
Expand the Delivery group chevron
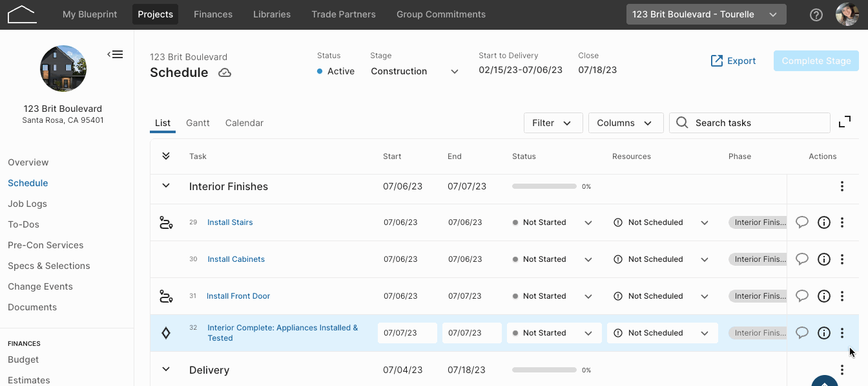tap(166, 370)
